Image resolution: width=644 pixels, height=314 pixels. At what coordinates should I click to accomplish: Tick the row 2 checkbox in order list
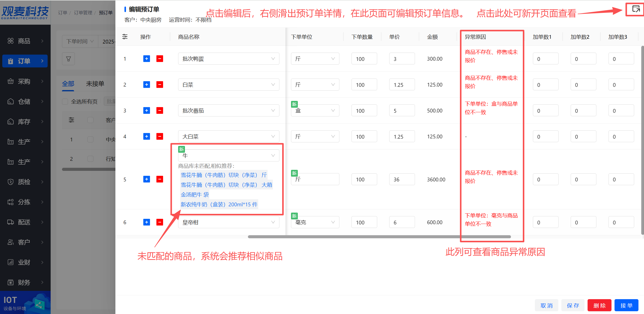90,159
